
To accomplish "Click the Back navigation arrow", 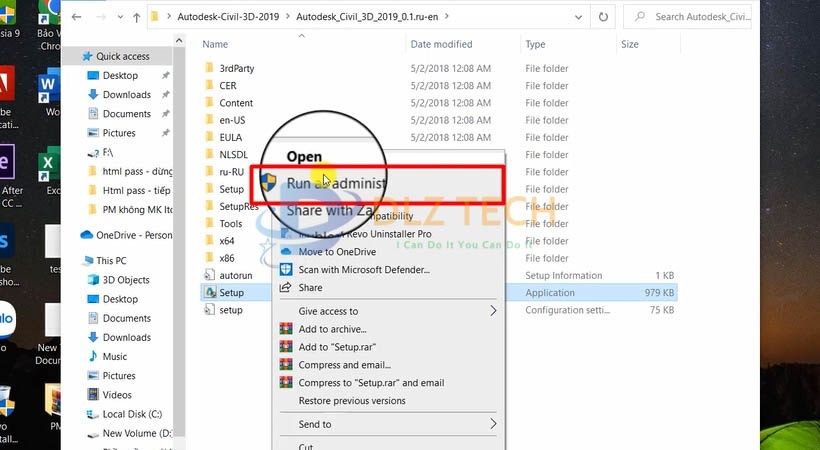I will (x=77, y=17).
